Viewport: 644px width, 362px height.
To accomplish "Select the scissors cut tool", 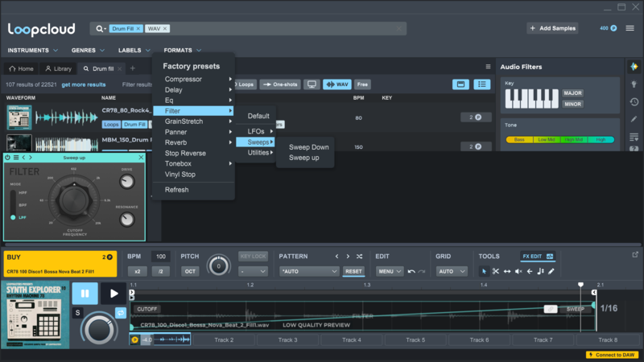I will pyautogui.click(x=496, y=271).
